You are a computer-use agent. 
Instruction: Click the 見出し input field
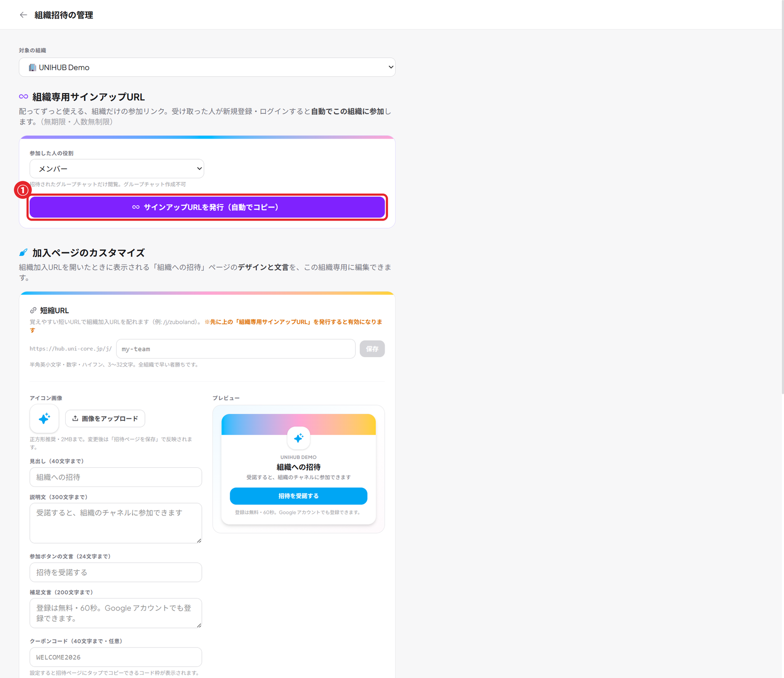(116, 477)
